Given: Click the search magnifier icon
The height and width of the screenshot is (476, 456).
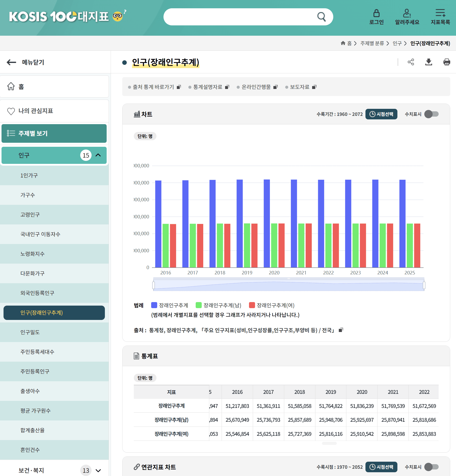Looking at the screenshot, I should 321,17.
